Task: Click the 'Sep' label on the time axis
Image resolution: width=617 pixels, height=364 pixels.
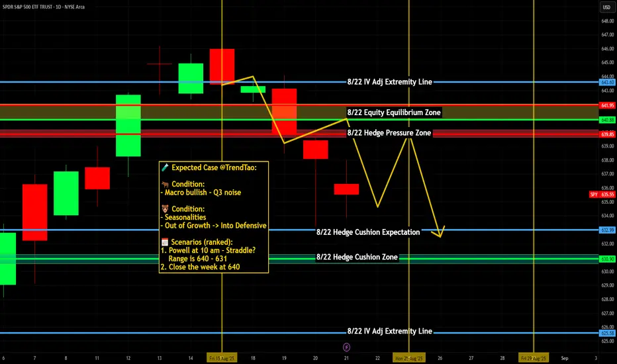Action: [x=565, y=358]
